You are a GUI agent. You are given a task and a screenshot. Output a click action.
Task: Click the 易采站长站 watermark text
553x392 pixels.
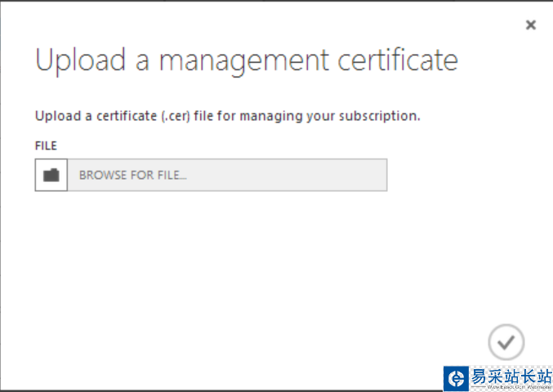pos(510,376)
